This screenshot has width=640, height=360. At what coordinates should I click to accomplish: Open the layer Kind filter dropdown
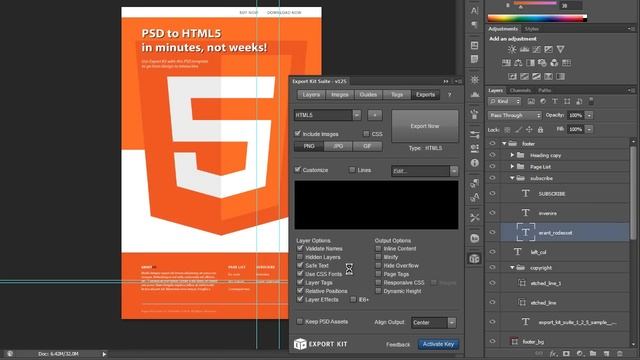tap(504, 101)
